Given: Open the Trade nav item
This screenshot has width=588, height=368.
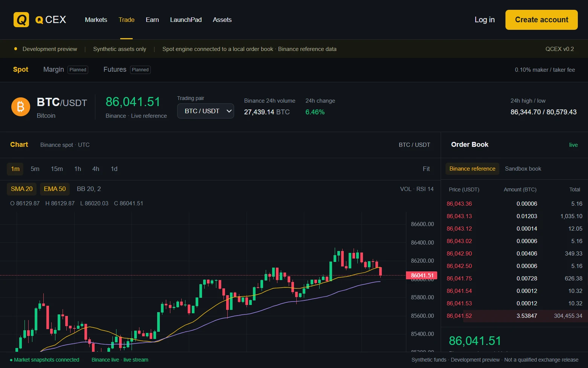Looking at the screenshot, I should click(x=126, y=20).
